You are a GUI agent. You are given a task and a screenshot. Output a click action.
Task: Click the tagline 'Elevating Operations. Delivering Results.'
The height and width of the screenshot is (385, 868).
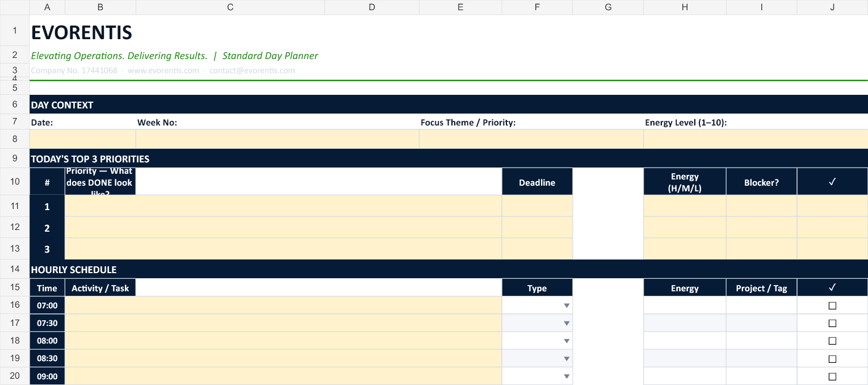coord(119,56)
